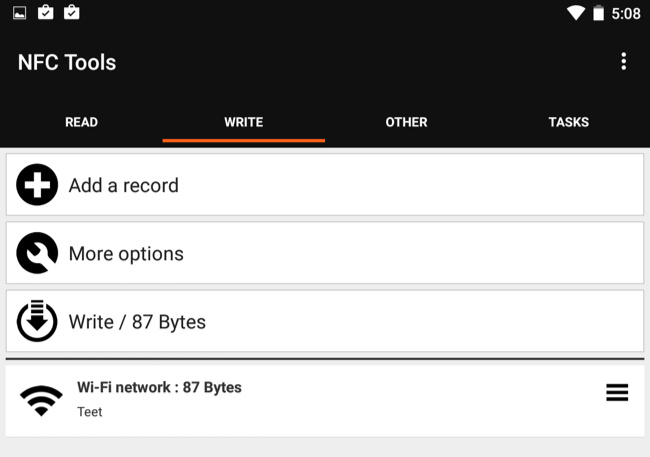Open the three-line menu on Wi-Fi record
This screenshot has height=457, width=650.
[x=617, y=393]
